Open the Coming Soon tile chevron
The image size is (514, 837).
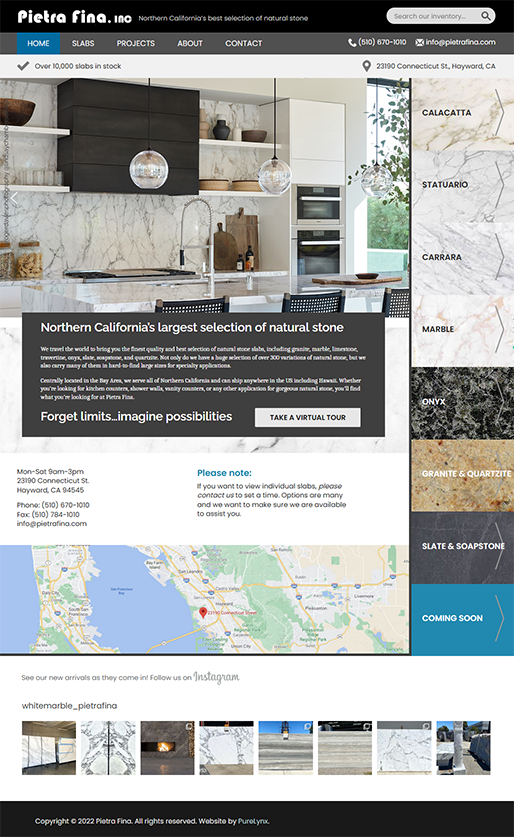click(500, 618)
